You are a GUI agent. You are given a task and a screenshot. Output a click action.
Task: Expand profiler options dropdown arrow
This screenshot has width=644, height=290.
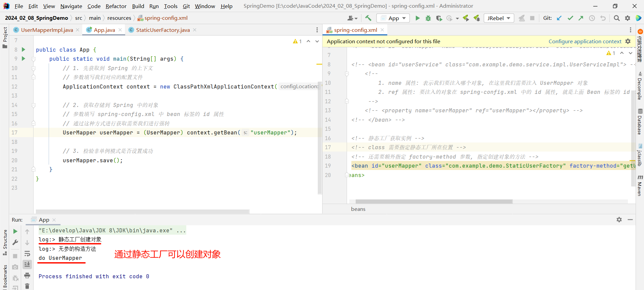point(457,18)
